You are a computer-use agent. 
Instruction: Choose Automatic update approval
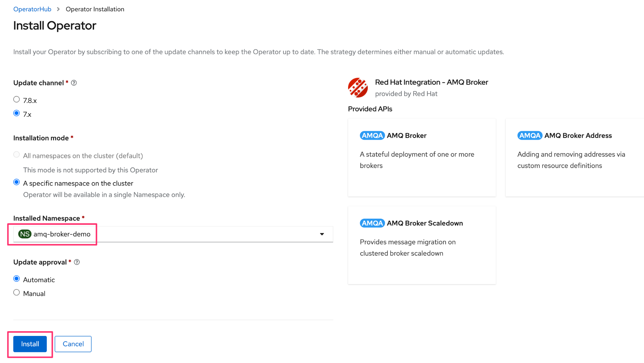(17, 279)
